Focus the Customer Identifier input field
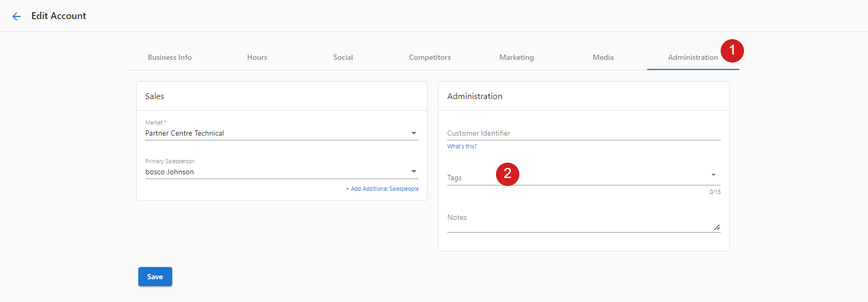This screenshot has height=302, width=868. (x=584, y=133)
